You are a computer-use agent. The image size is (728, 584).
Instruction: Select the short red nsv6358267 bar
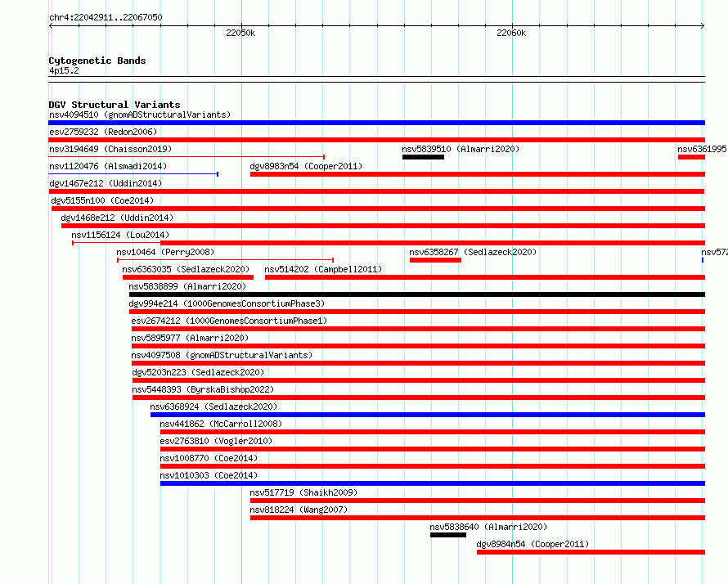435,260
